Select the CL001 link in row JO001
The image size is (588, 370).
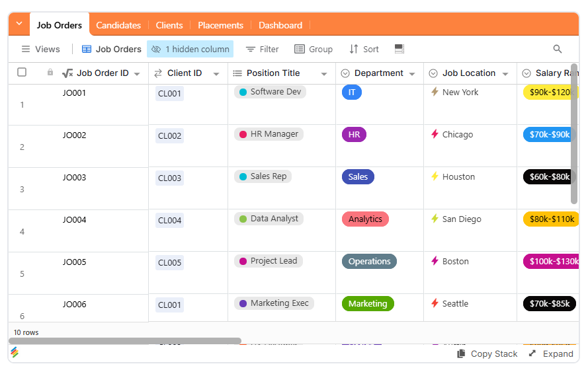tap(169, 94)
